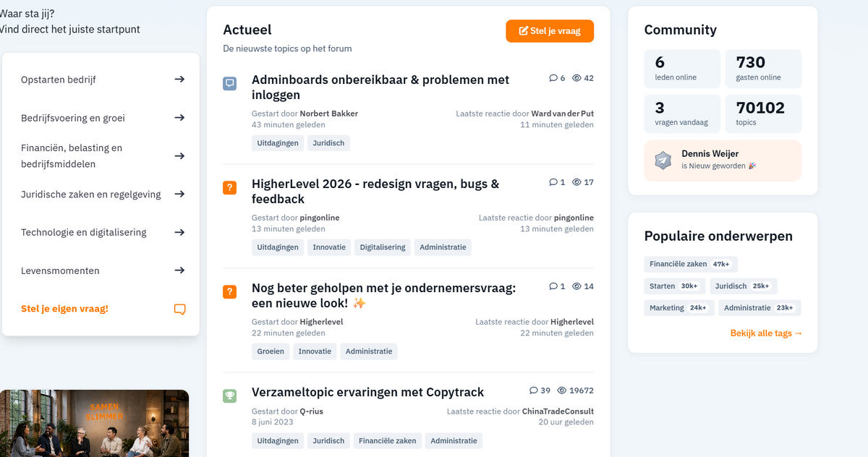Open the Verzameltopic ervaringen met Copytrack topic
This screenshot has width=868, height=457.
[367, 392]
